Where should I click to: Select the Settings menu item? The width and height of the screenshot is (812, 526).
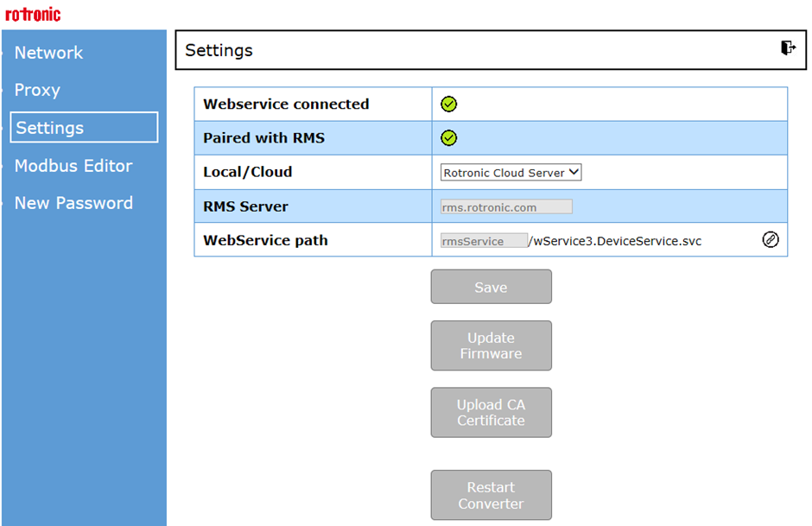point(84,127)
